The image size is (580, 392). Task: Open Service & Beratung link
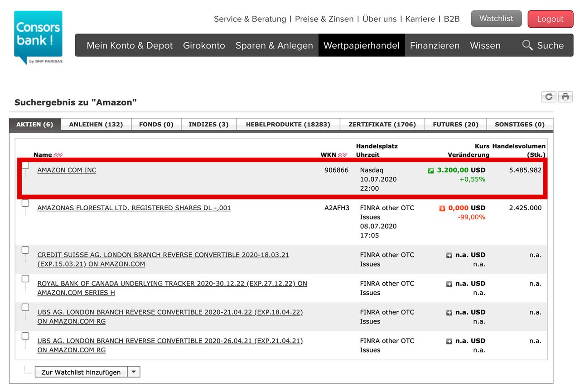pyautogui.click(x=250, y=19)
